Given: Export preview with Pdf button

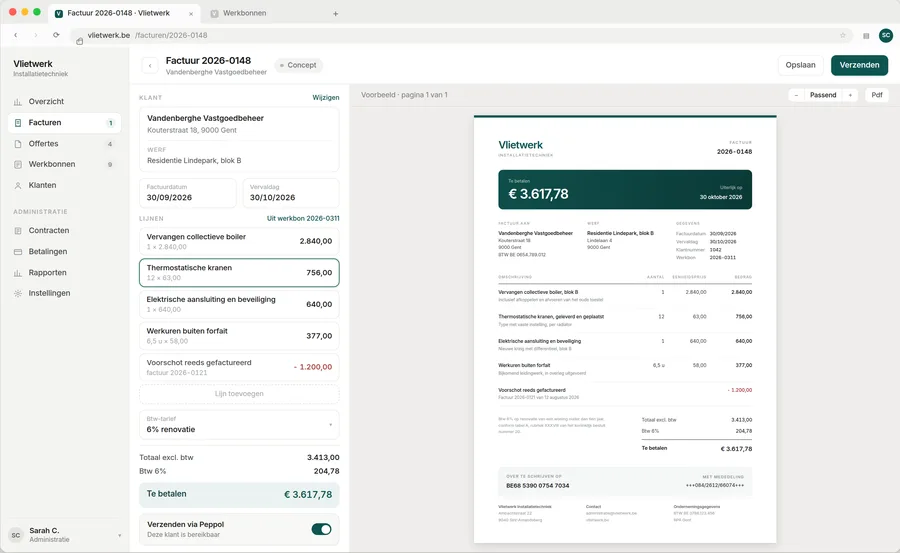Looking at the screenshot, I should click(x=876, y=95).
